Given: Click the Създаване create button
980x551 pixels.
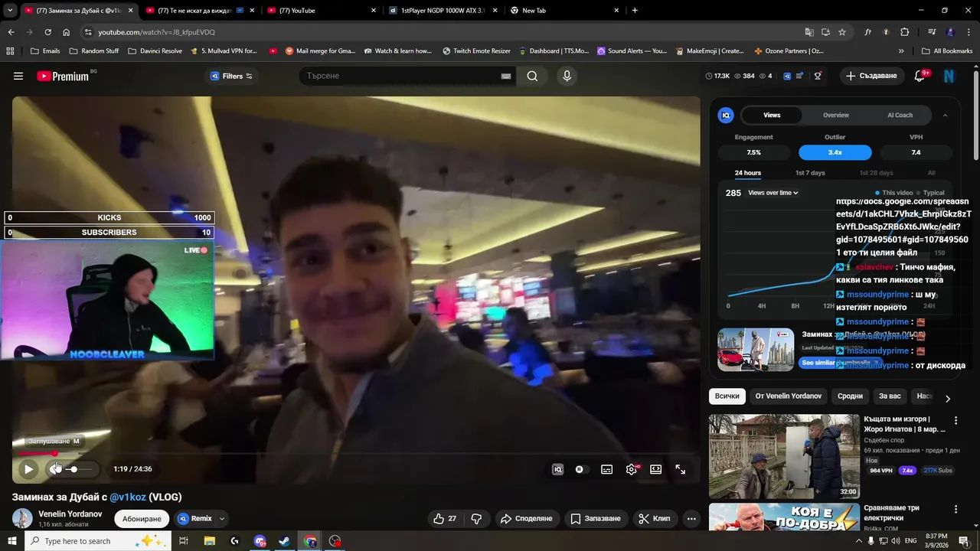Looking at the screenshot, I should (x=871, y=76).
